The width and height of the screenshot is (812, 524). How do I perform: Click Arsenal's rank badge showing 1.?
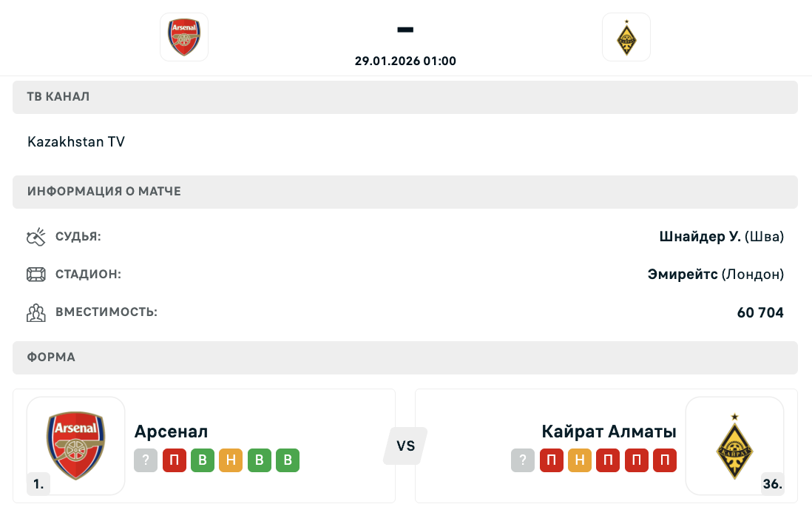point(38,485)
